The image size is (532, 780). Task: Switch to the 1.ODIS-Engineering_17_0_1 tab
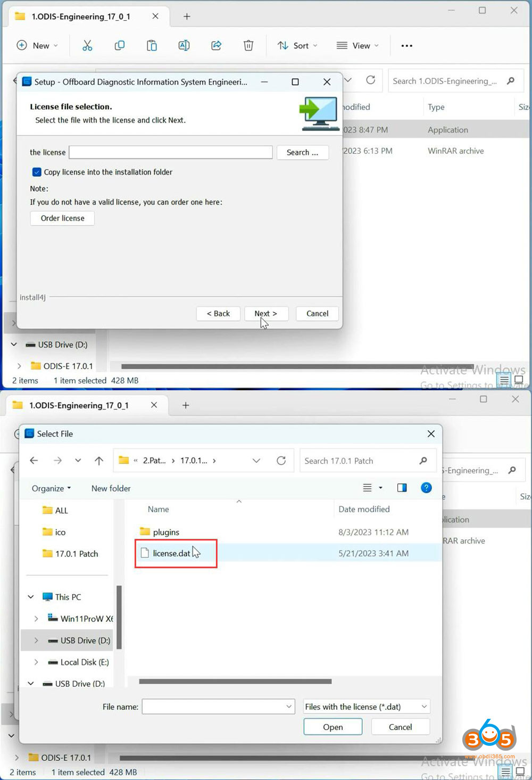[x=80, y=17]
